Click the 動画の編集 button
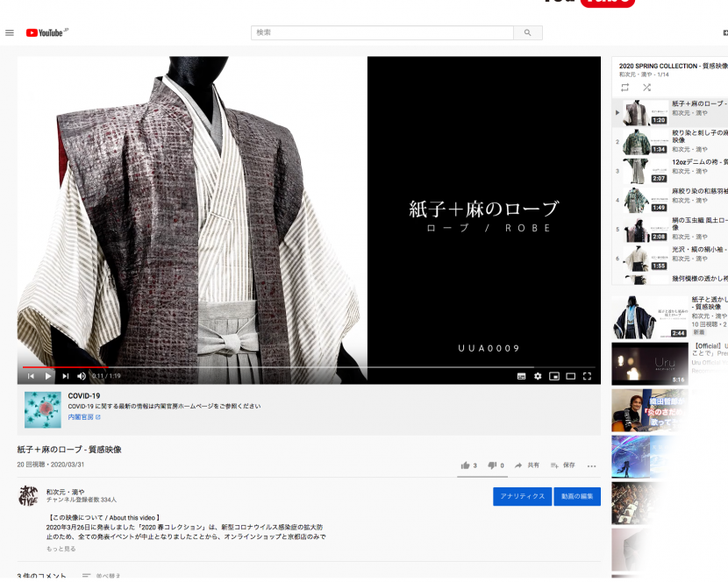Image resolution: width=728 pixels, height=582 pixels. coord(577,497)
